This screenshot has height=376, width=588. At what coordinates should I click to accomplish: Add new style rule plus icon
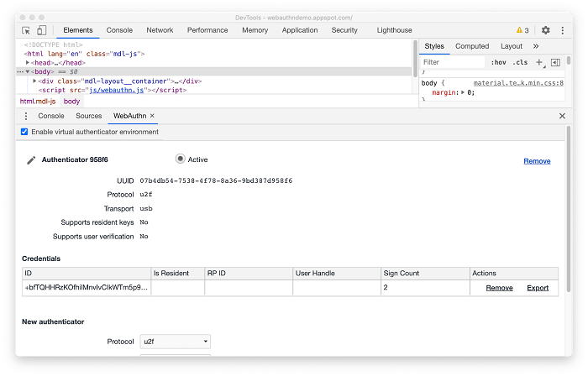[539, 62]
